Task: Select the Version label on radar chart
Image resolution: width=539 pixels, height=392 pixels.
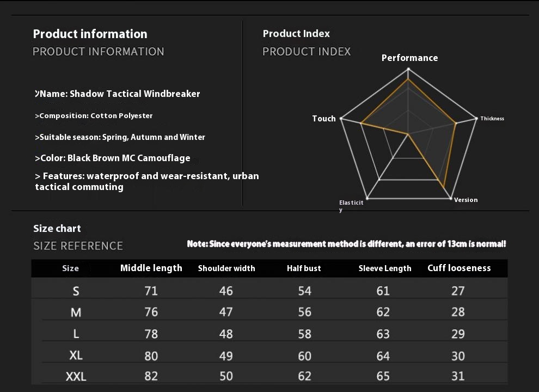Action: [465, 200]
